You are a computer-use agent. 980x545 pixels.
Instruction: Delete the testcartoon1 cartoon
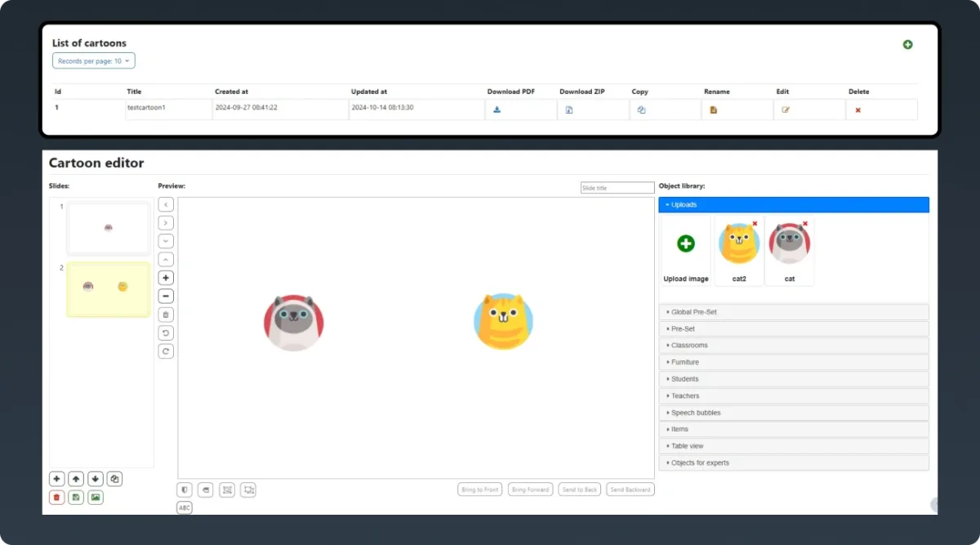point(857,109)
